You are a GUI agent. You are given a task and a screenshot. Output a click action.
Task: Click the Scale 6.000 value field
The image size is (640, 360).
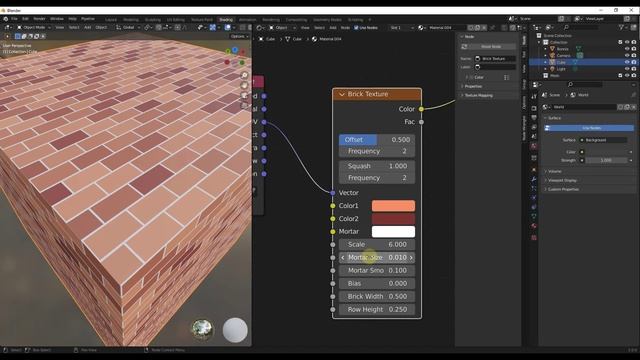377,244
